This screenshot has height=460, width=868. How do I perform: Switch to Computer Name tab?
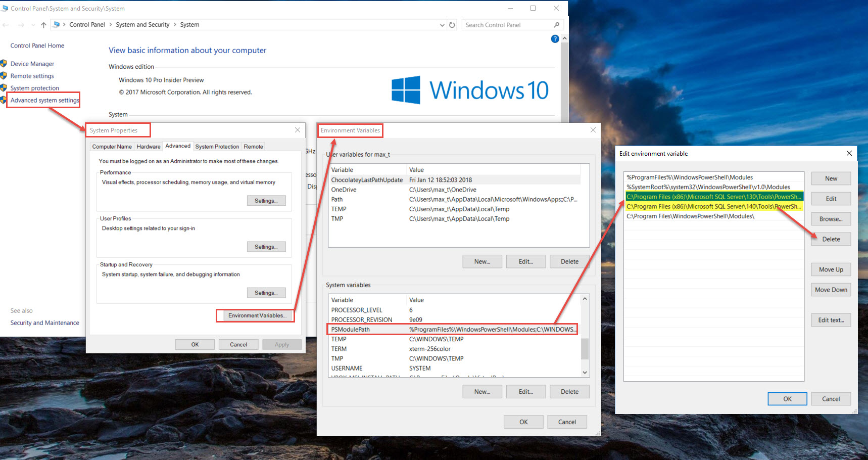pos(112,147)
